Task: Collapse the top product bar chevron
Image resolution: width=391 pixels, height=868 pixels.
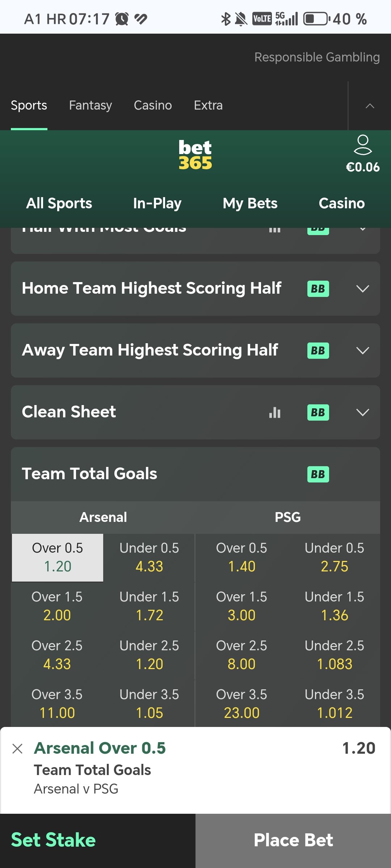Action: coord(370,106)
